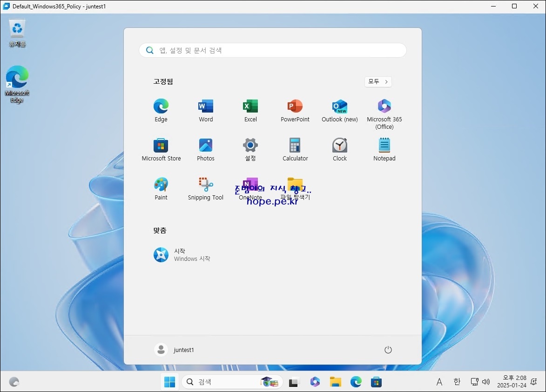Open the notification bell icon
The width and height of the screenshot is (546, 392).
point(534,382)
